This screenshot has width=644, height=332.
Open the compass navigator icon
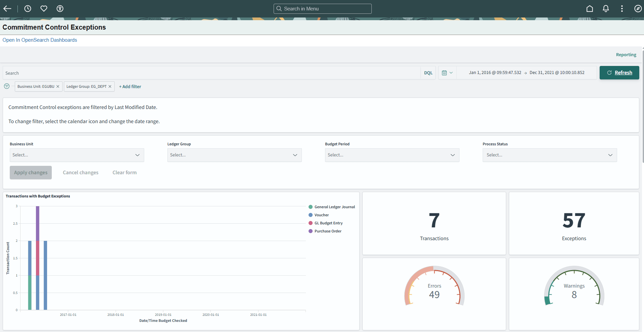pos(638,9)
